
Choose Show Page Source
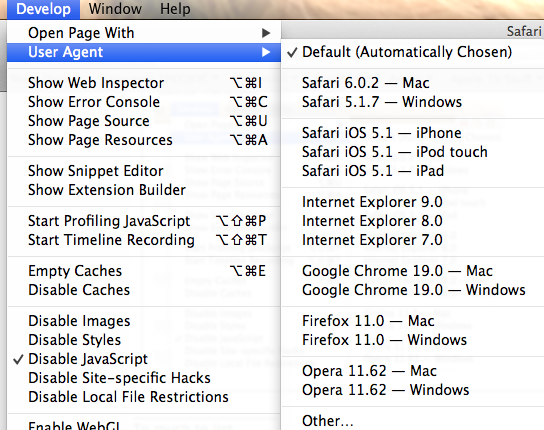coord(144,121)
